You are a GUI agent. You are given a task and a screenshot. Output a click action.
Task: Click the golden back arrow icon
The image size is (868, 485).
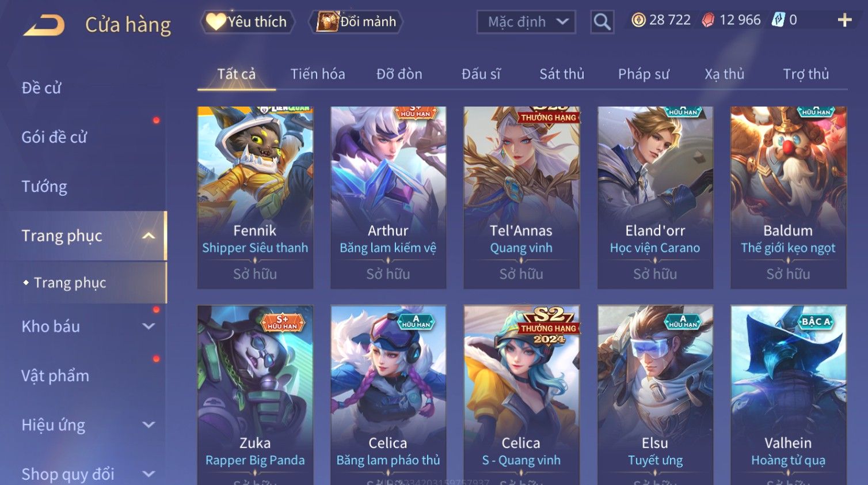click(x=44, y=25)
